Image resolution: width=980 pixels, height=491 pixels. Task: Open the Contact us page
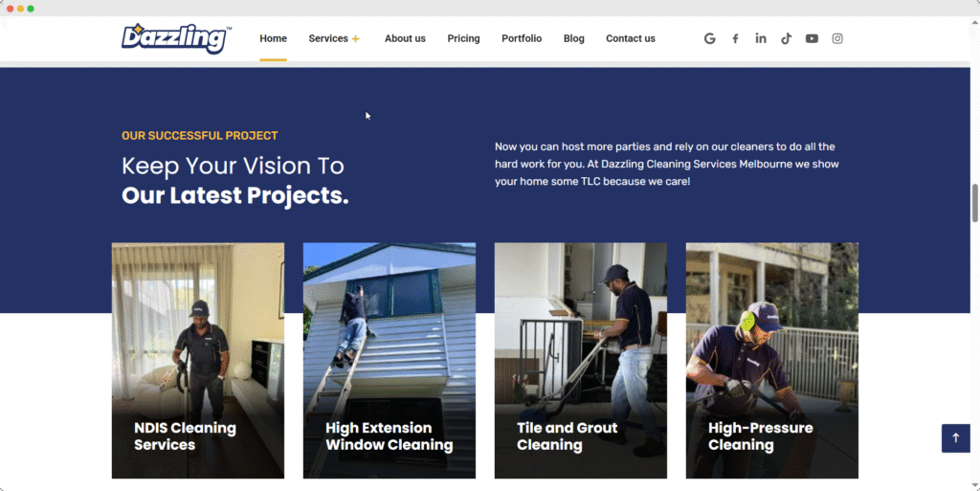pyautogui.click(x=631, y=38)
